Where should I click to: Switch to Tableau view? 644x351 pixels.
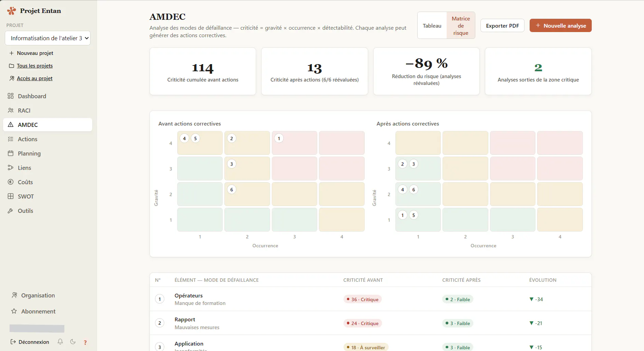(x=432, y=26)
